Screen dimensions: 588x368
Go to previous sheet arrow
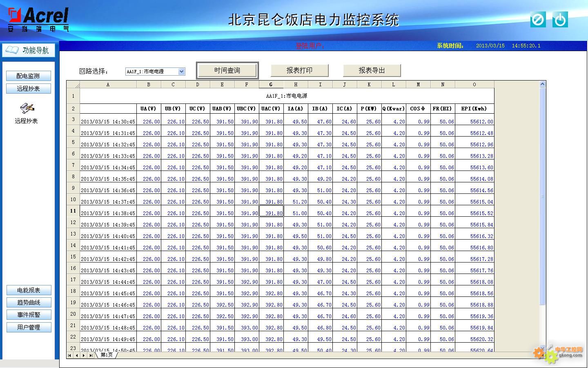pyautogui.click(x=76, y=355)
